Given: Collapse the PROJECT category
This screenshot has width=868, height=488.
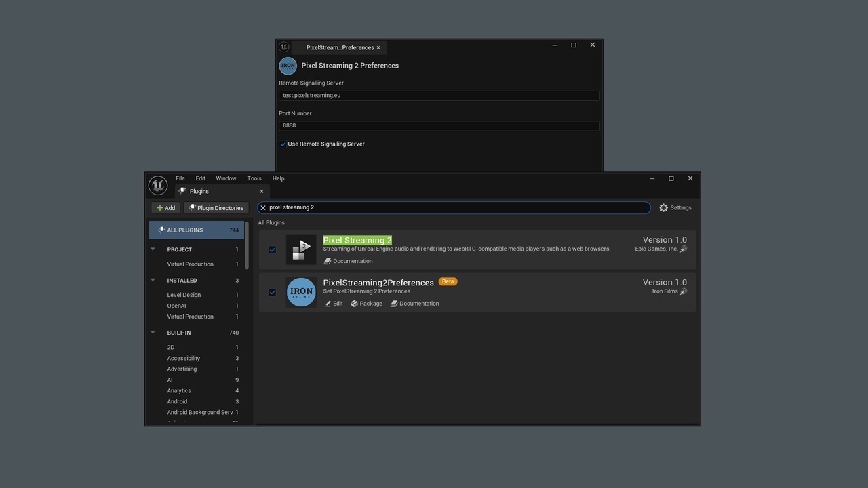Looking at the screenshot, I should tap(153, 249).
